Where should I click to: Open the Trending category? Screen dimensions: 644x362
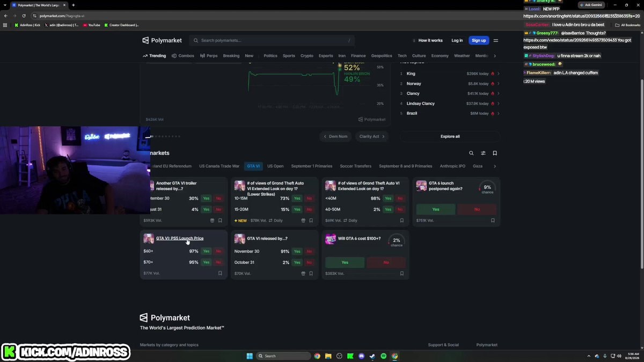coord(155,56)
